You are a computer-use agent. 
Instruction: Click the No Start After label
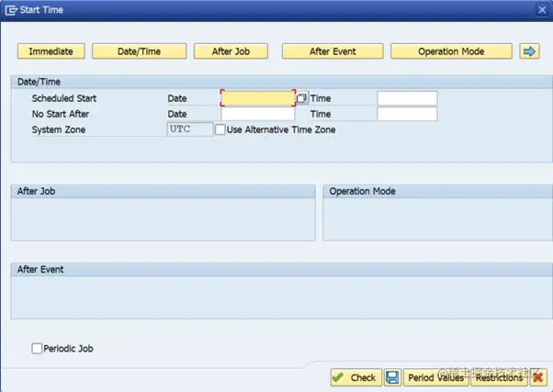point(61,114)
